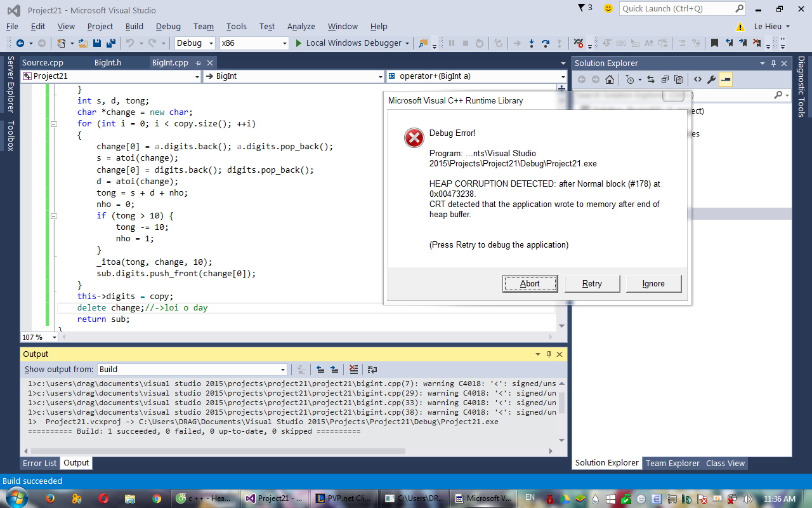Toggle pin on BigInt.cpp tab
Viewport: 812px width, 508px height.
point(198,63)
